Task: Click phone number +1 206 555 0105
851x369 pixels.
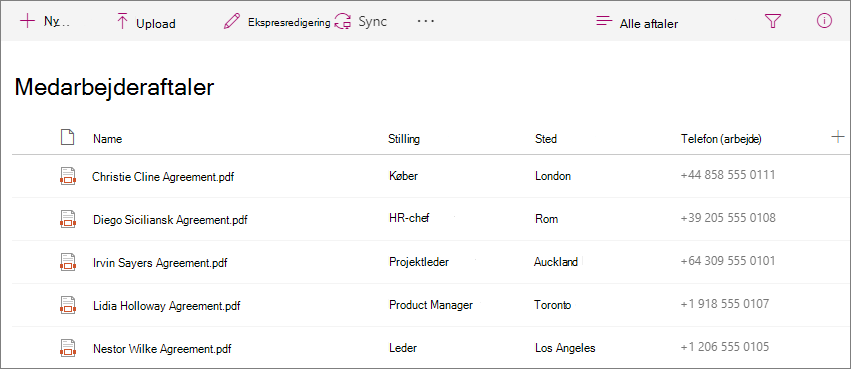Action: point(725,347)
